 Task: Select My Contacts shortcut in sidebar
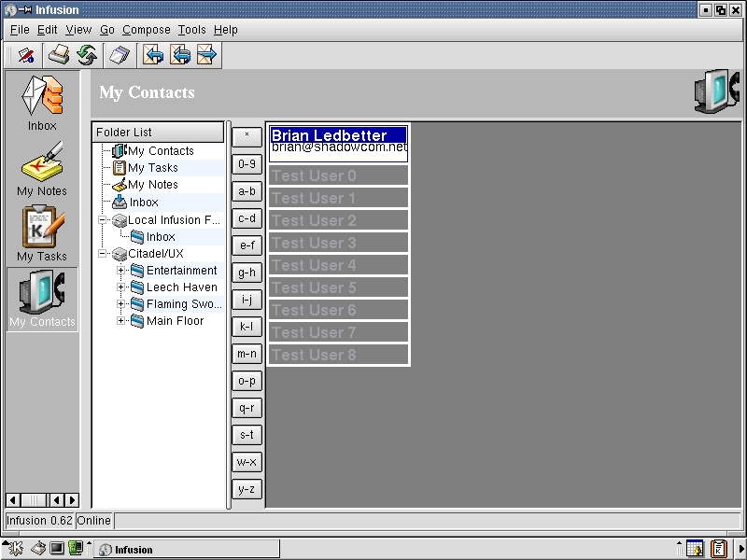point(42,299)
